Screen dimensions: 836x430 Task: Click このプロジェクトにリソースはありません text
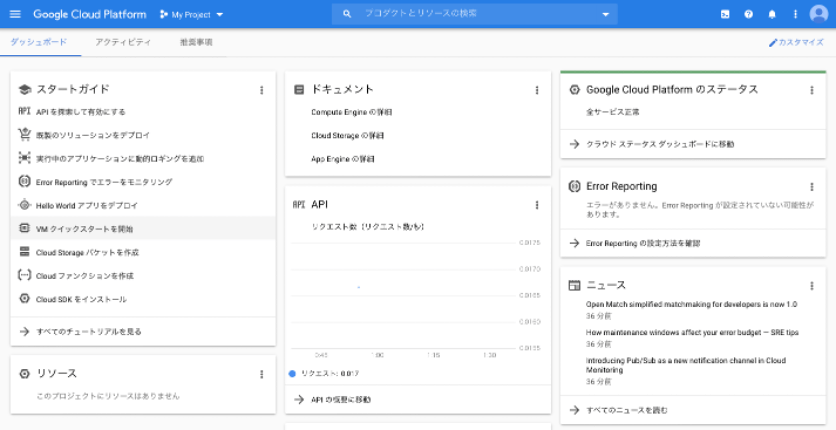pos(108,396)
